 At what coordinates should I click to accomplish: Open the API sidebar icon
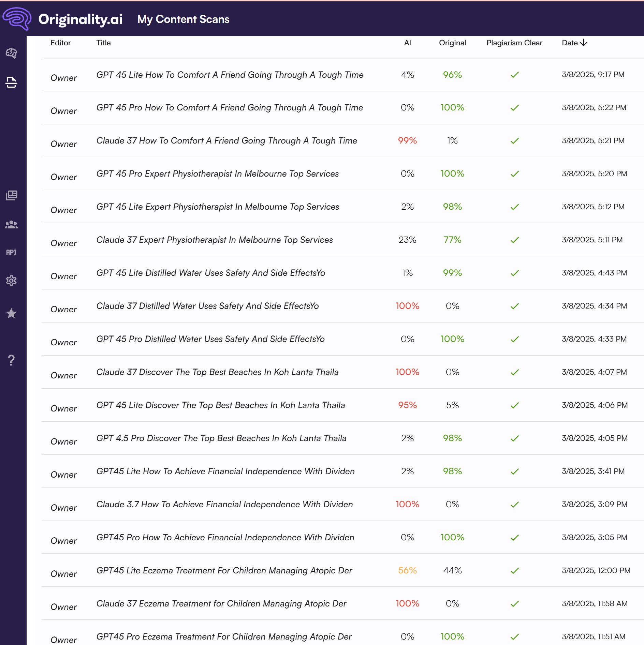coord(11,252)
